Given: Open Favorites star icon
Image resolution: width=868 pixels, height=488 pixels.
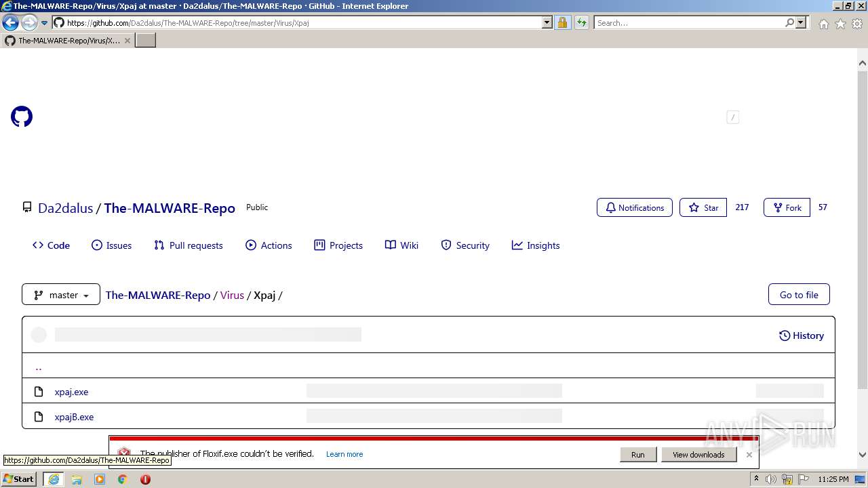Looking at the screenshot, I should [840, 24].
